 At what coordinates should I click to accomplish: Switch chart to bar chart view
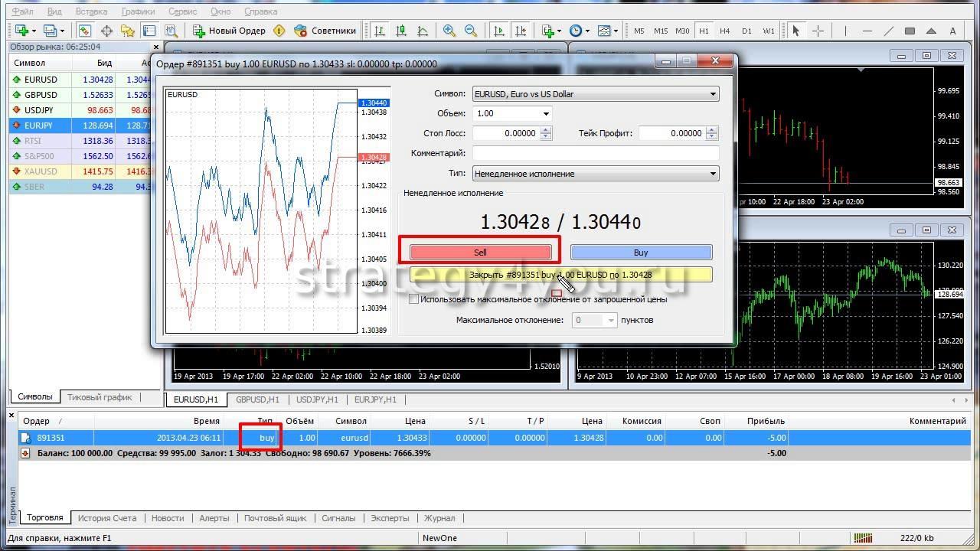point(379,31)
